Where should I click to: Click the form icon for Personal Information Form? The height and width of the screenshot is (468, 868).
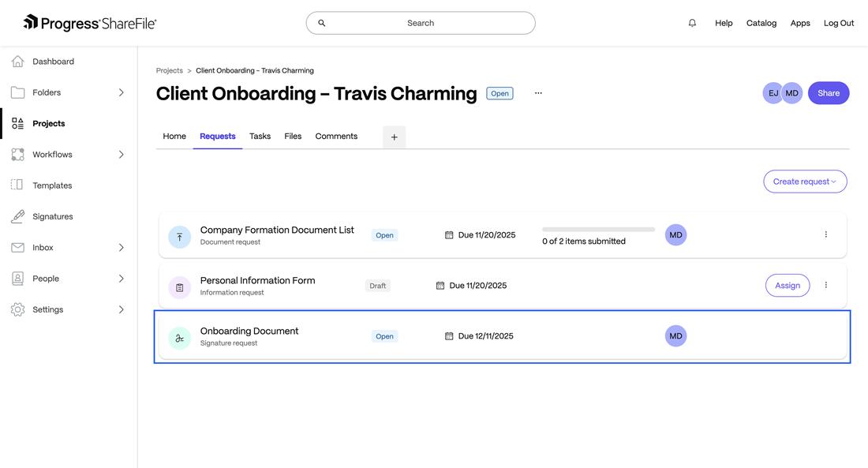[x=180, y=287]
